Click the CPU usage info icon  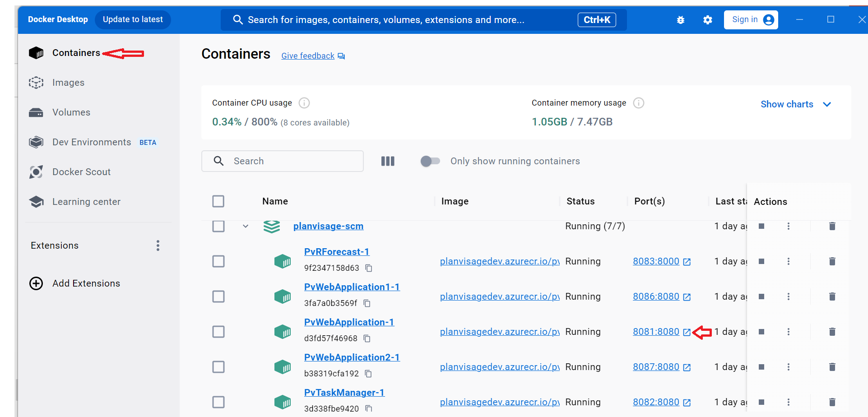coord(304,103)
